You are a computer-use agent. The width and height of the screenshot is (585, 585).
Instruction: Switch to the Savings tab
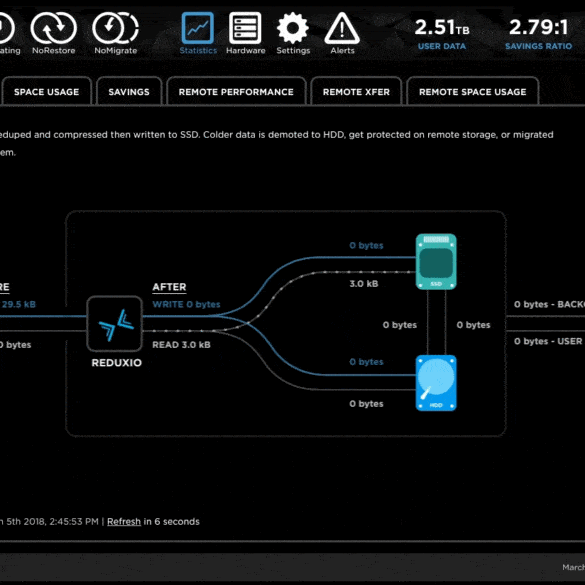(x=129, y=92)
